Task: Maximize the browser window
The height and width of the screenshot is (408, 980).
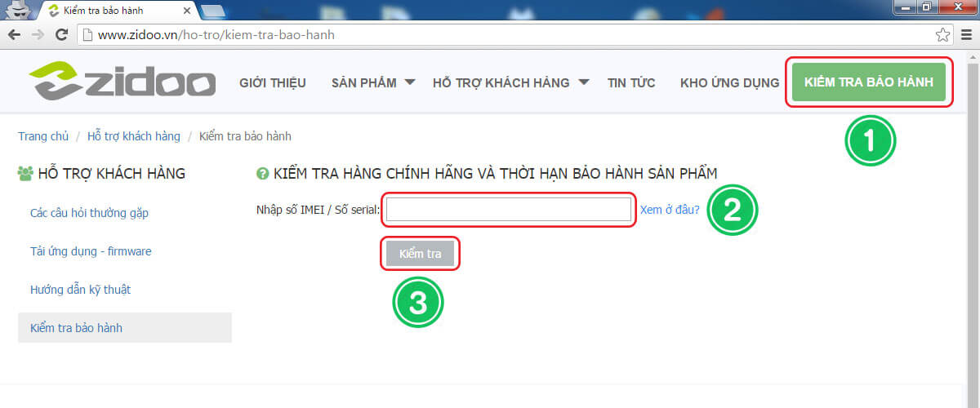Action: [927, 7]
